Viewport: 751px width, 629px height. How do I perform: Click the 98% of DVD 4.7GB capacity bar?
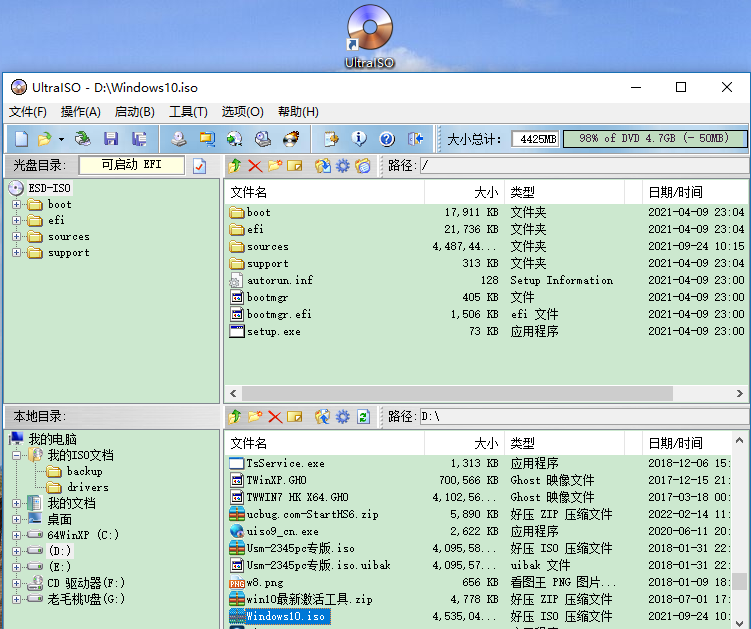click(655, 139)
